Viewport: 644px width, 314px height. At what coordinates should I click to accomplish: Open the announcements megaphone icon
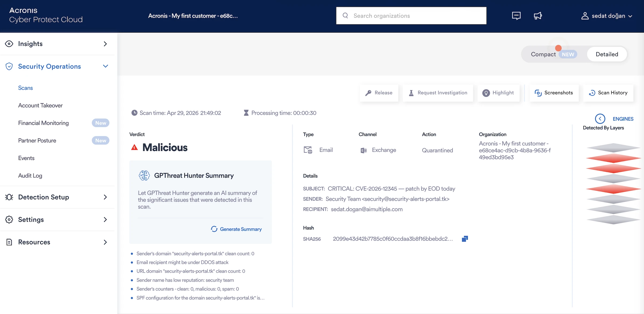tap(538, 16)
